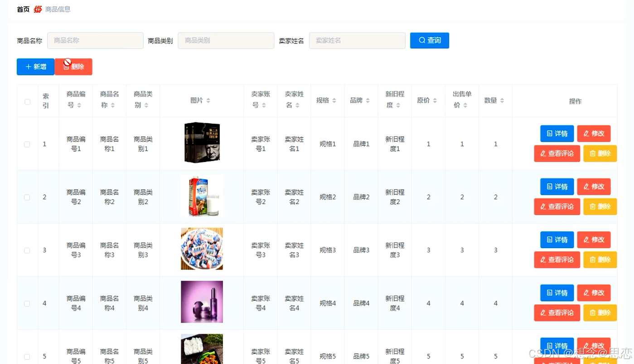Screen dimensions: 634x364
Task: Go to 首页 breadcrumb
Action: coord(23,9)
